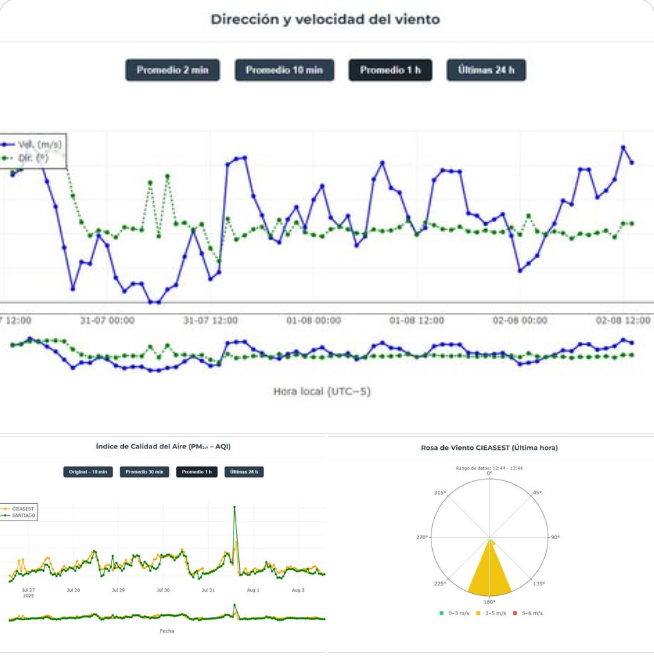Switch wind chart to Promedio 10 min
The height and width of the screenshot is (656, 654).
point(284,70)
